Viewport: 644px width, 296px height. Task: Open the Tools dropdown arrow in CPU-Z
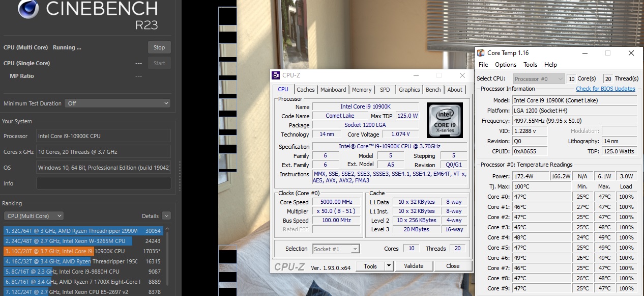[389, 266]
